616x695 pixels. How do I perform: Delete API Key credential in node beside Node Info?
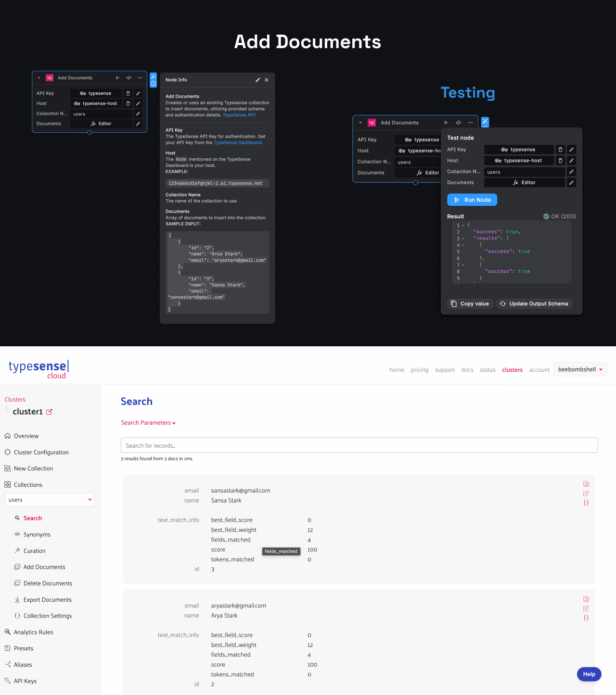128,93
